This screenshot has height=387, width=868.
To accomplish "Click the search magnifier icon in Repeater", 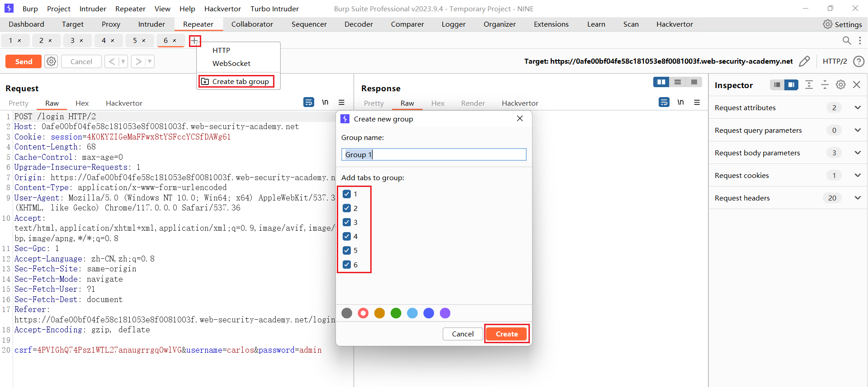I will click(847, 41).
